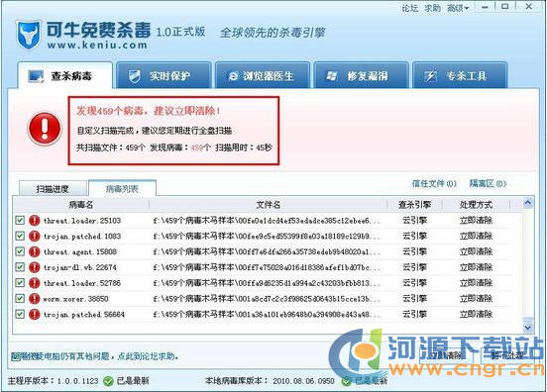Click the 主程序版本 1.0.0.1123 text
547x392 pixels.
pyautogui.click(x=54, y=381)
